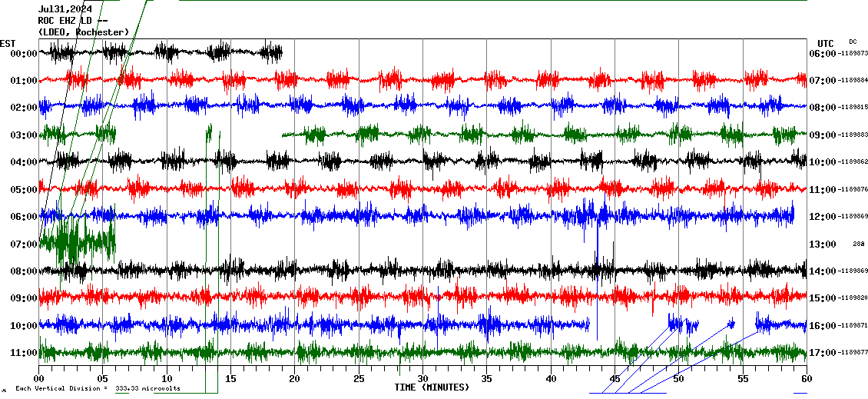This screenshot has width=868, height=399.
Task: Click the TIME (MINUTES) axis title
Action: tap(431, 387)
